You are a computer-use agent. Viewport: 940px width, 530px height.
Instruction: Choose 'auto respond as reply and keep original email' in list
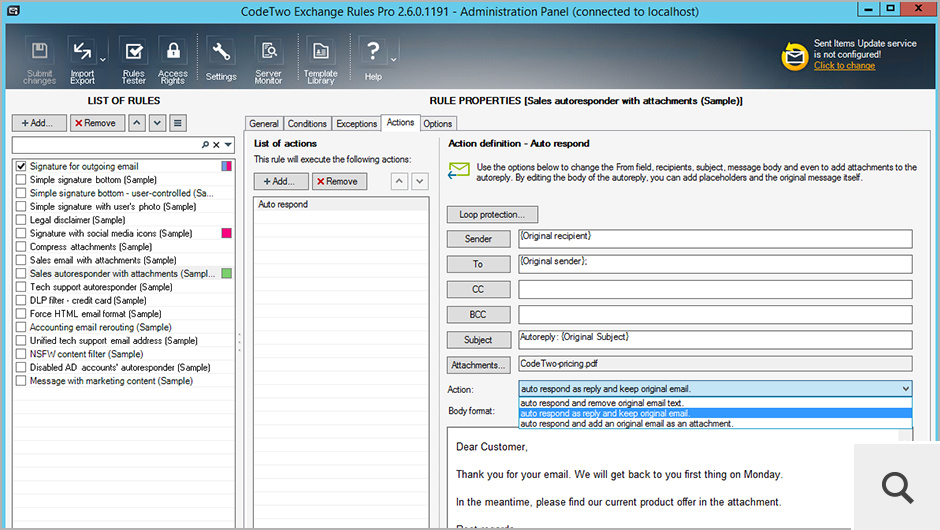pos(715,413)
